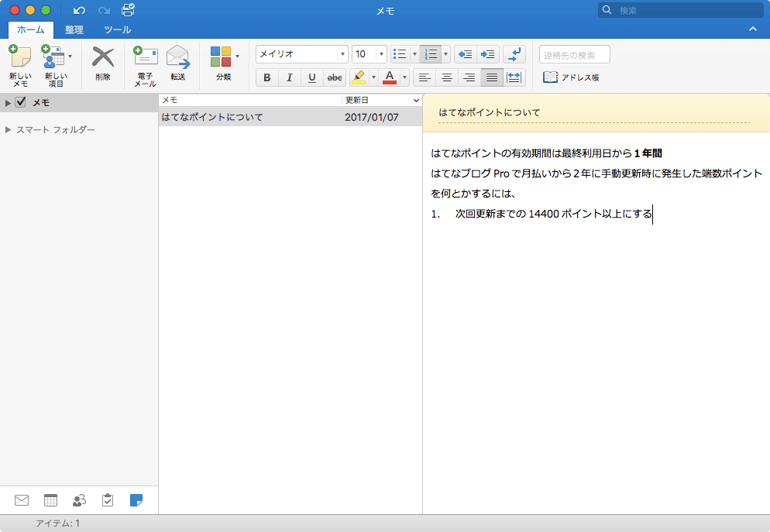The width and height of the screenshot is (770, 532).
Task: Toggle the メモ folder checkbox
Action: tap(20, 102)
